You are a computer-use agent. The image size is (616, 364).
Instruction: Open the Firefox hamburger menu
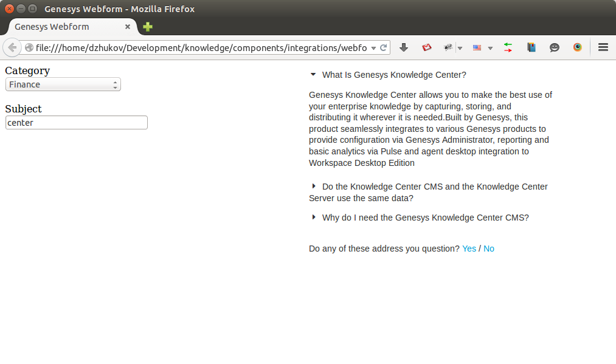[603, 47]
